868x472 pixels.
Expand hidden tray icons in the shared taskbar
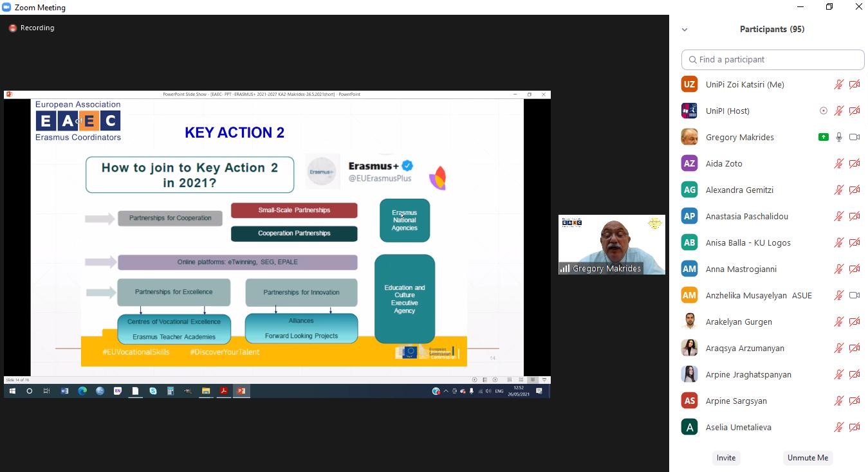click(x=446, y=391)
